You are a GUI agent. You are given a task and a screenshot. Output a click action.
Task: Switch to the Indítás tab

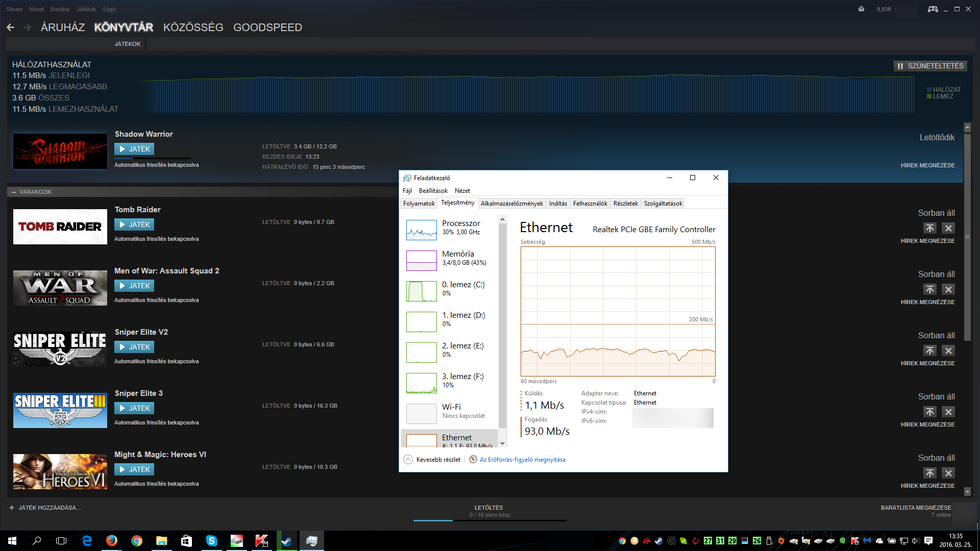pyautogui.click(x=558, y=203)
